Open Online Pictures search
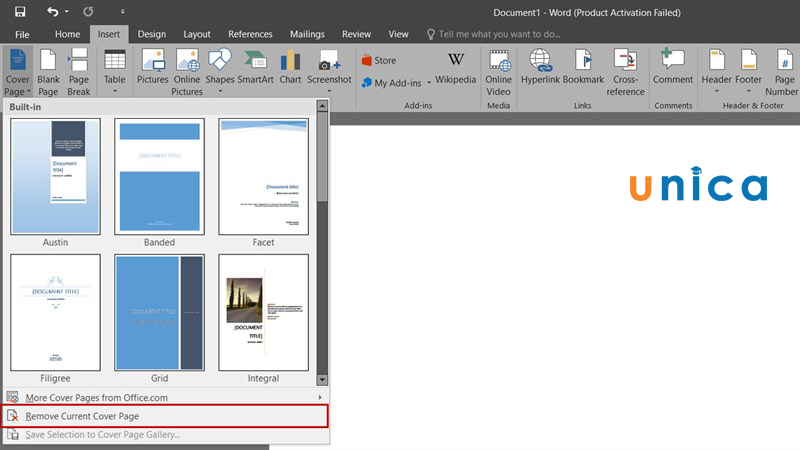Screen dimensions: 800x450 coord(187,71)
